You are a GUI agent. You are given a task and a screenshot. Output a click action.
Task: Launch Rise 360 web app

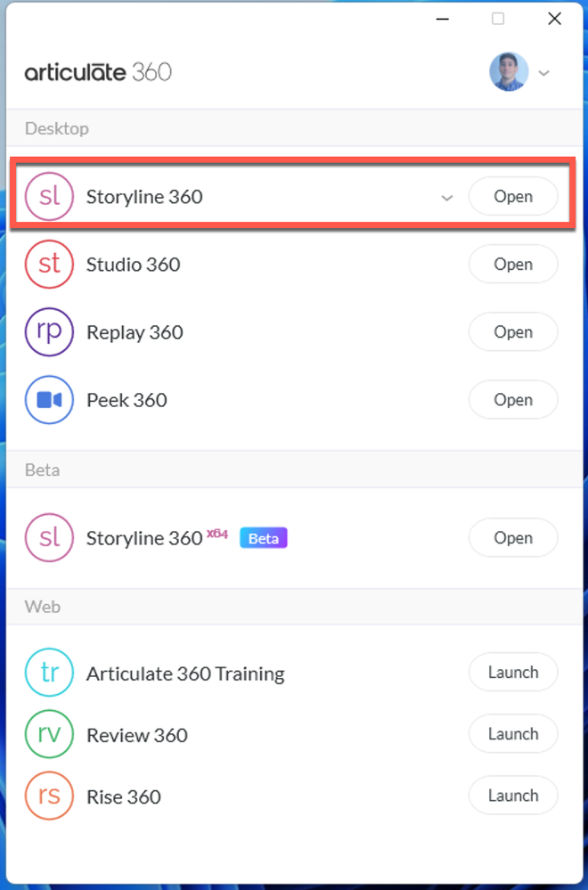[x=513, y=796]
